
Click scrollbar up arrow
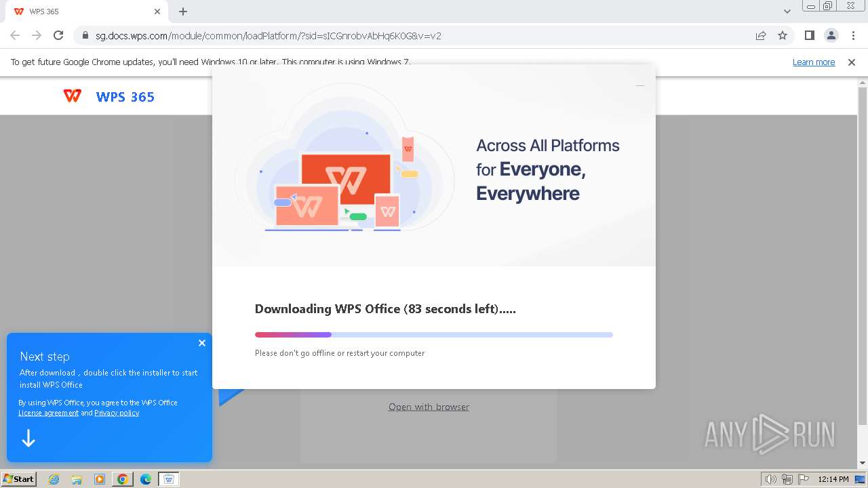pos(863,83)
